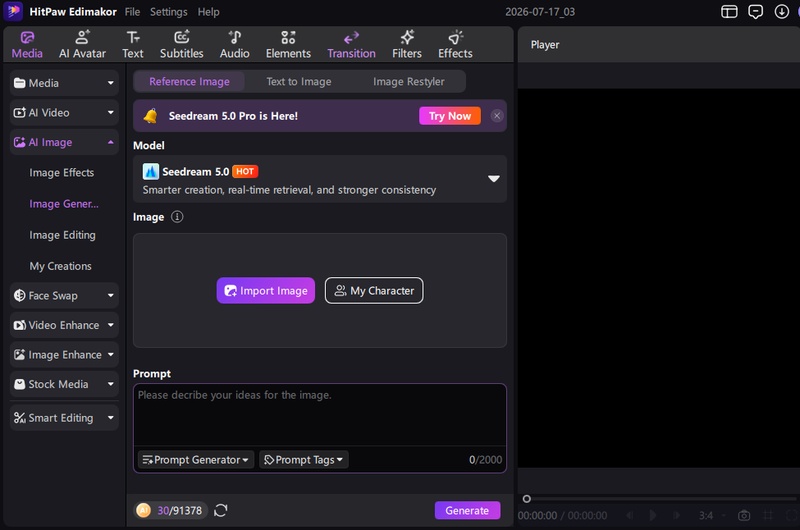Expand the AI Video section
The width and height of the screenshot is (800, 530).
(x=64, y=113)
